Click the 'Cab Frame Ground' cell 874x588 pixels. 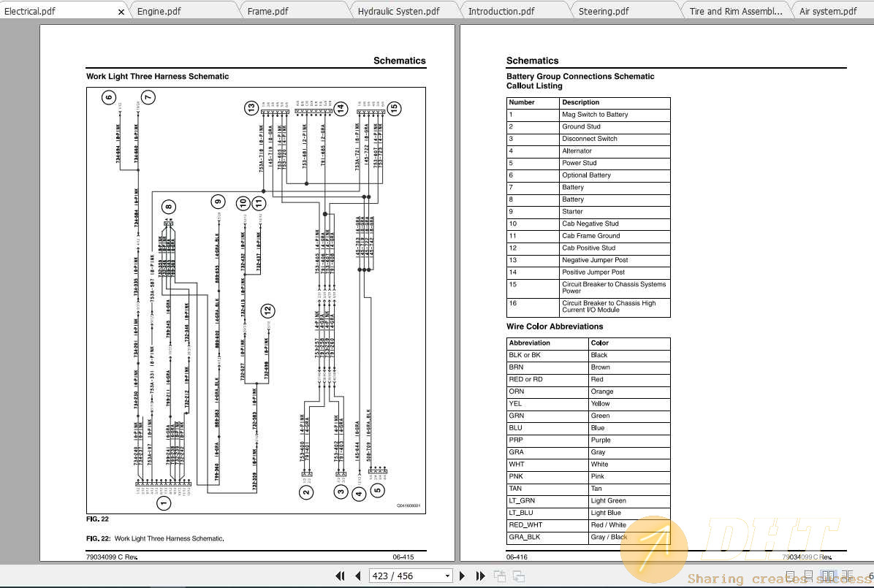[615, 237]
